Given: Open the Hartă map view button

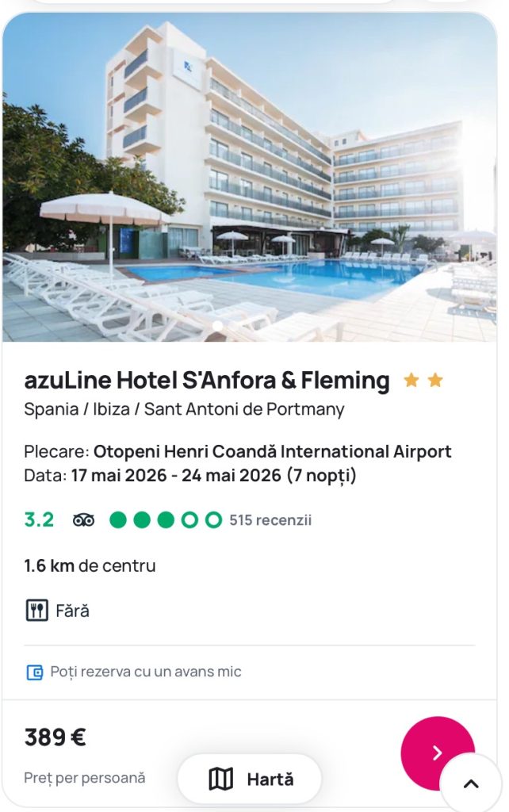Looking at the screenshot, I should pyautogui.click(x=250, y=779).
